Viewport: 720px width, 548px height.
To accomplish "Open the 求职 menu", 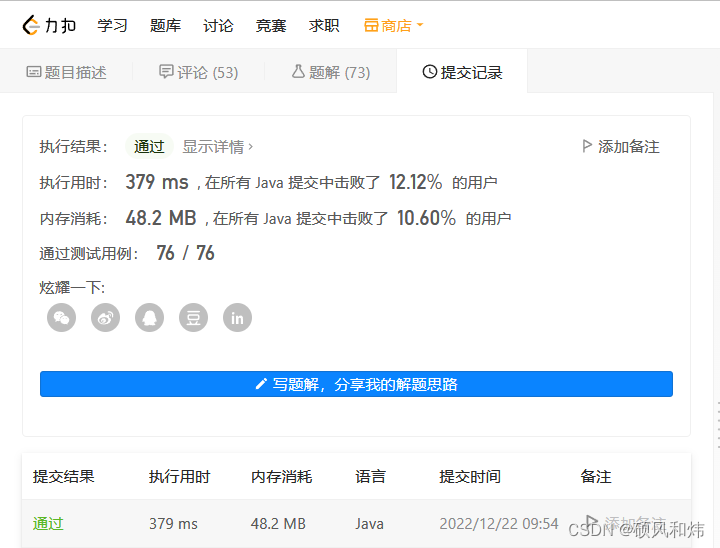I will click(x=324, y=26).
